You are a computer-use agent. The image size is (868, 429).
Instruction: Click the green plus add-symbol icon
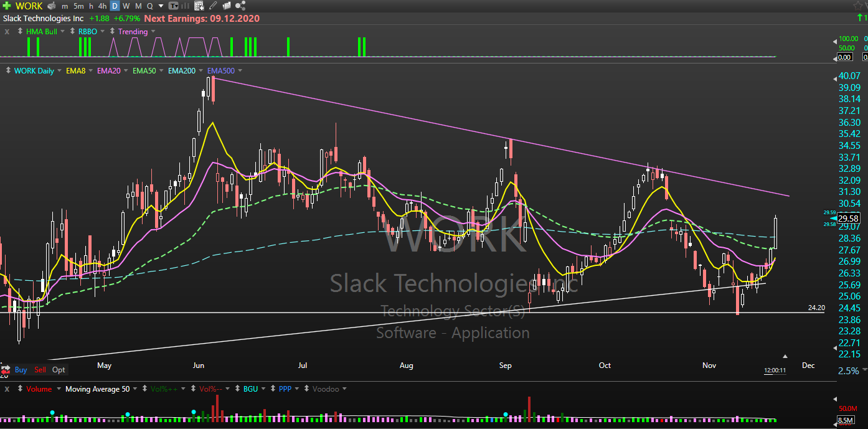click(x=7, y=6)
